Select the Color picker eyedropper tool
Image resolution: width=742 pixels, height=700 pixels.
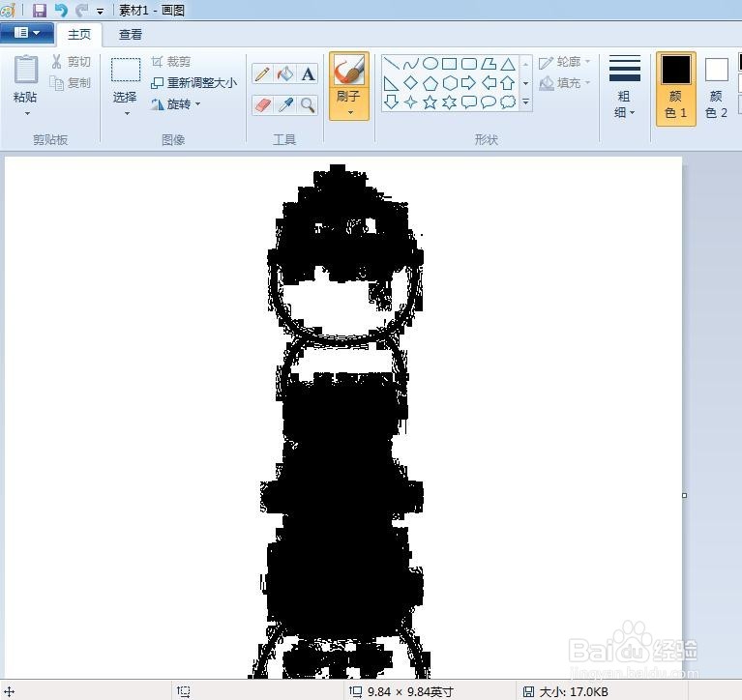click(x=285, y=104)
